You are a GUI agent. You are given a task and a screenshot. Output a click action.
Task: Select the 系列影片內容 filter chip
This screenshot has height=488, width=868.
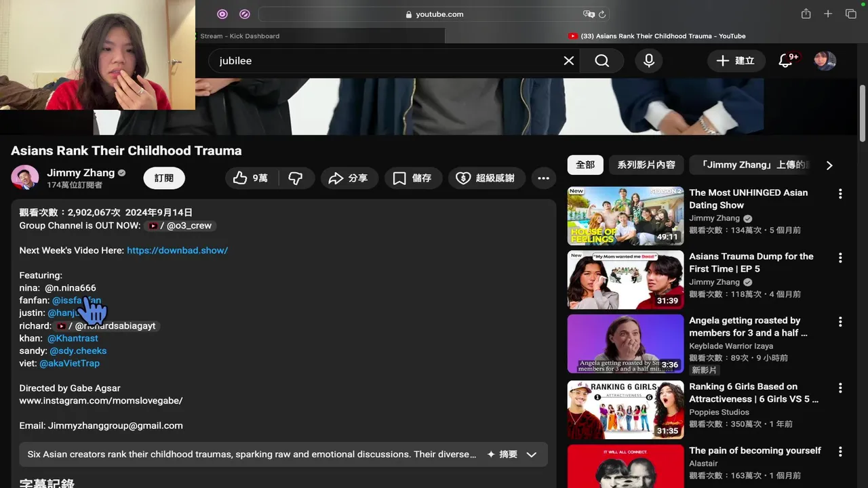pyautogui.click(x=646, y=165)
